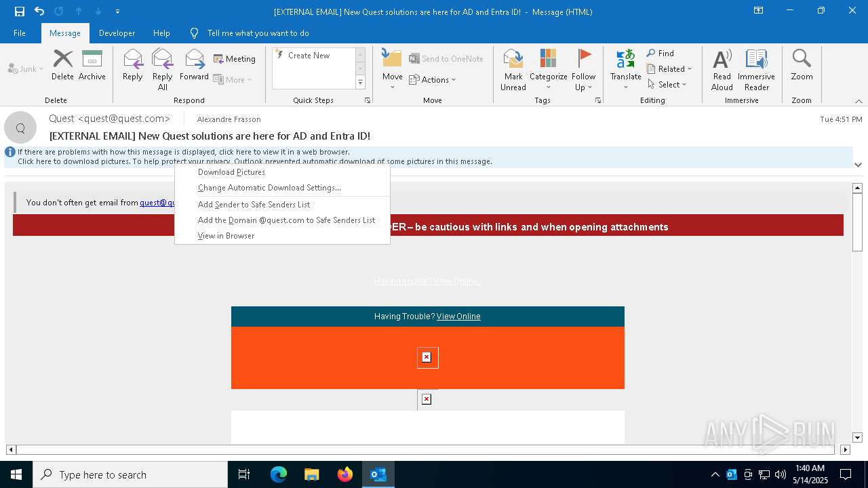Open the Select dropdown
Viewport: 868px width, 488px height.
667,84
